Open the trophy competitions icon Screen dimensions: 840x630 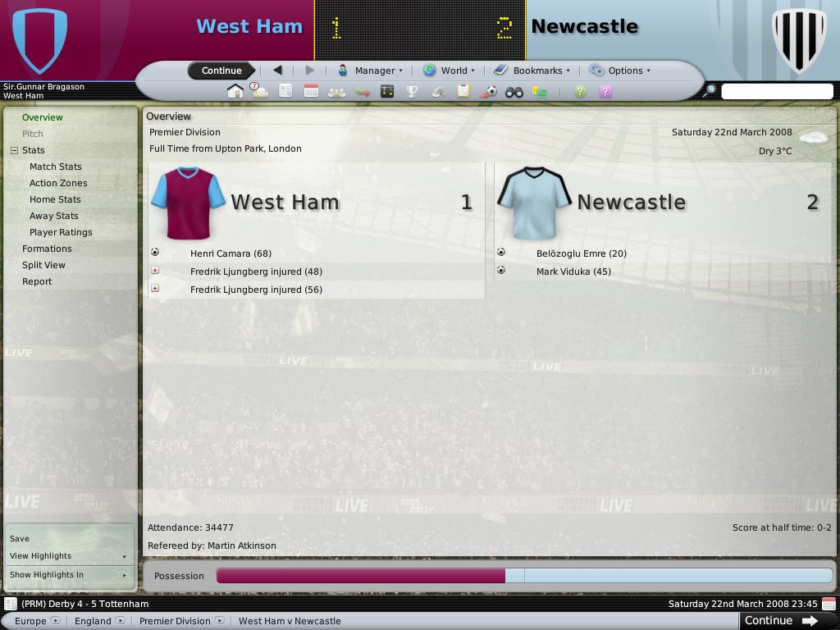pyautogui.click(x=412, y=92)
